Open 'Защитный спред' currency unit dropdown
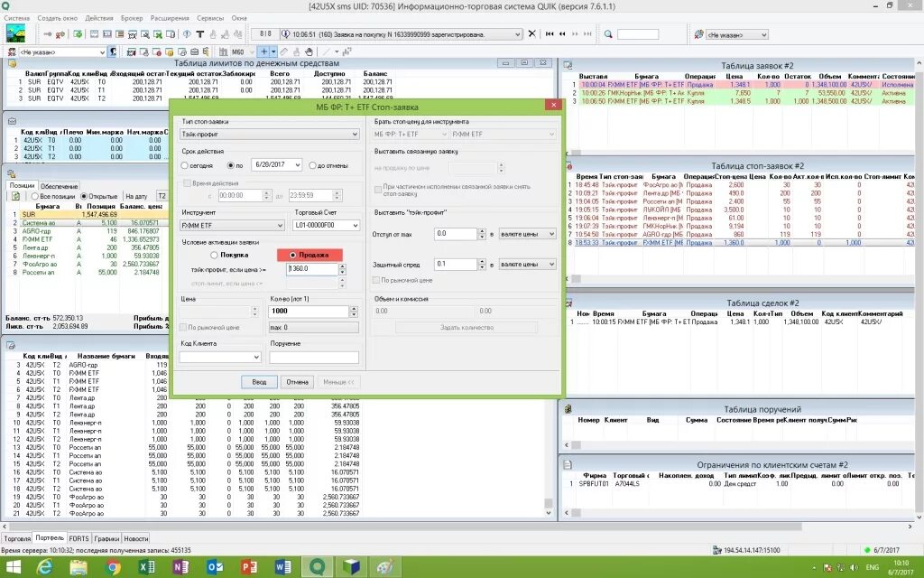This screenshot has width=924, height=578. [x=527, y=265]
